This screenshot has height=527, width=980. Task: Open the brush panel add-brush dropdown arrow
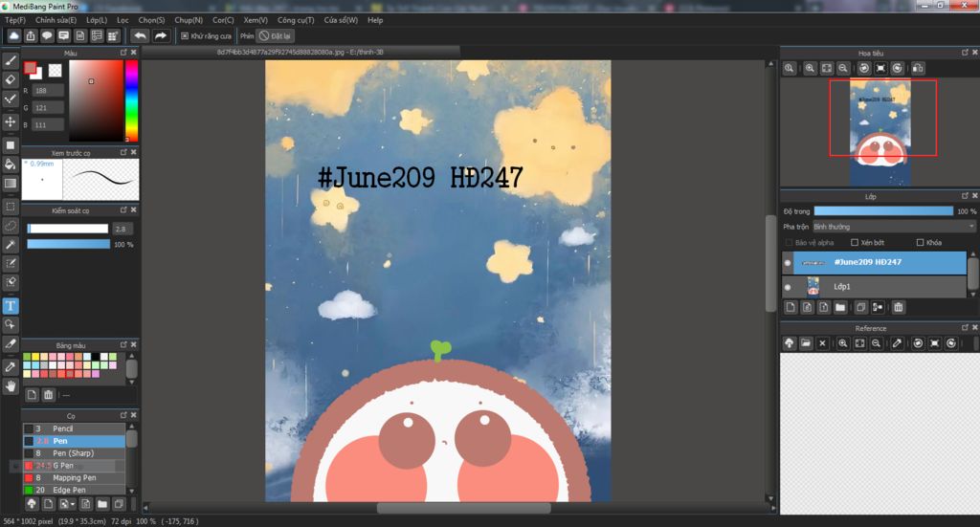73,503
